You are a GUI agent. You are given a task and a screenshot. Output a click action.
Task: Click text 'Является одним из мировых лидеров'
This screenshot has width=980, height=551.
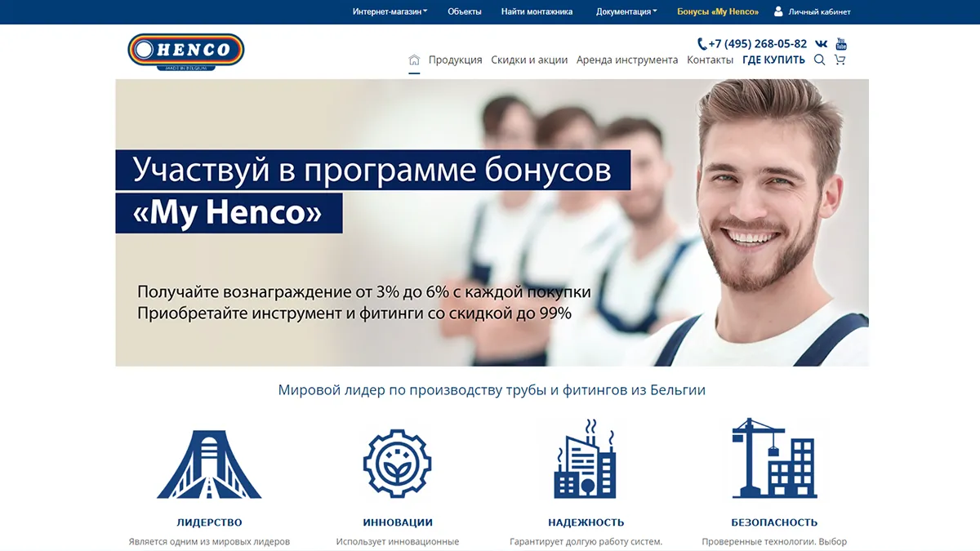point(209,541)
